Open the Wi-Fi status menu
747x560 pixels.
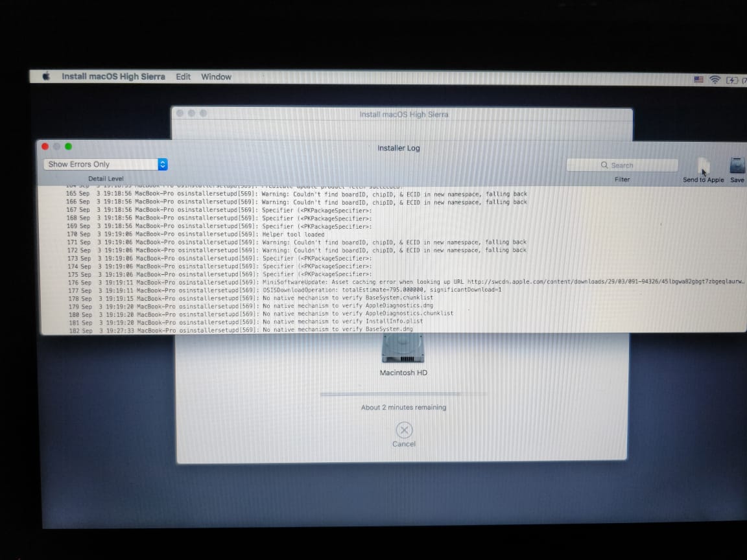click(x=715, y=80)
